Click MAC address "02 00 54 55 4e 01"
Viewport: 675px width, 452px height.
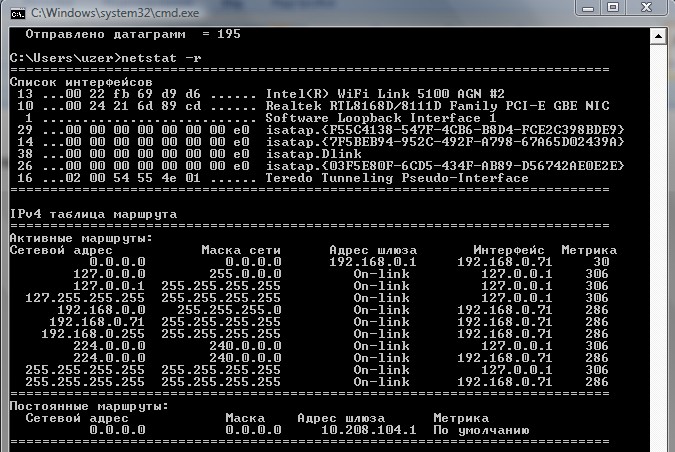(133, 178)
